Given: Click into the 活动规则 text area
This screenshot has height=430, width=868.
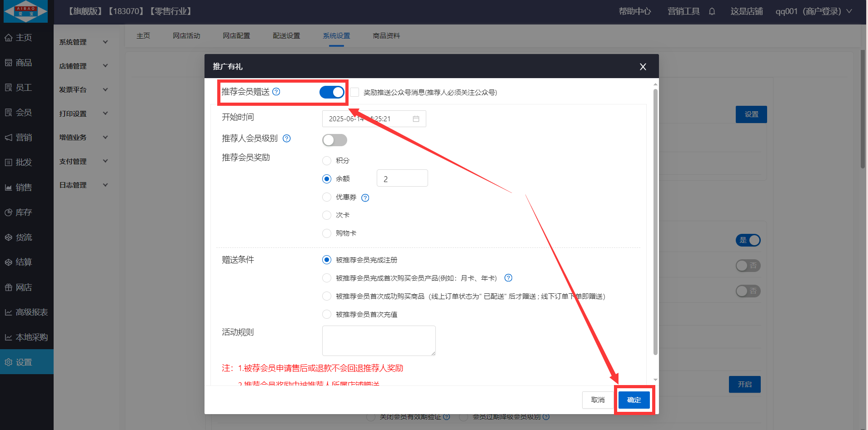Looking at the screenshot, I should (x=379, y=341).
